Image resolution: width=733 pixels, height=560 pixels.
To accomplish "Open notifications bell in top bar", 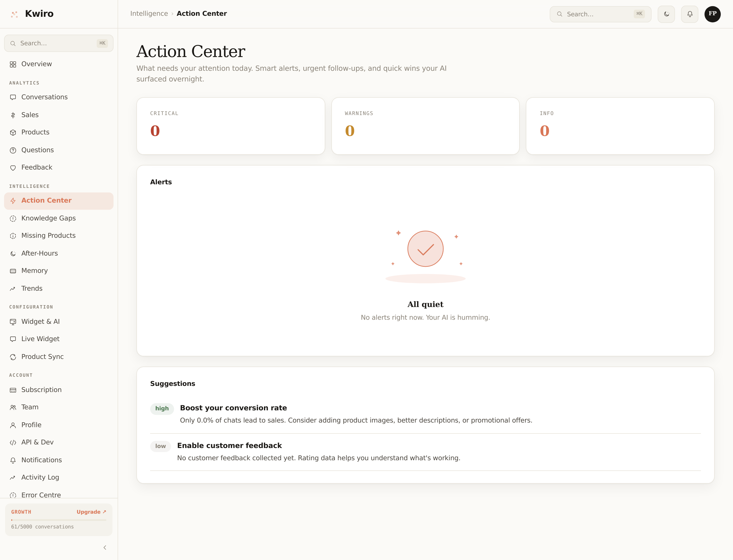I will click(690, 14).
